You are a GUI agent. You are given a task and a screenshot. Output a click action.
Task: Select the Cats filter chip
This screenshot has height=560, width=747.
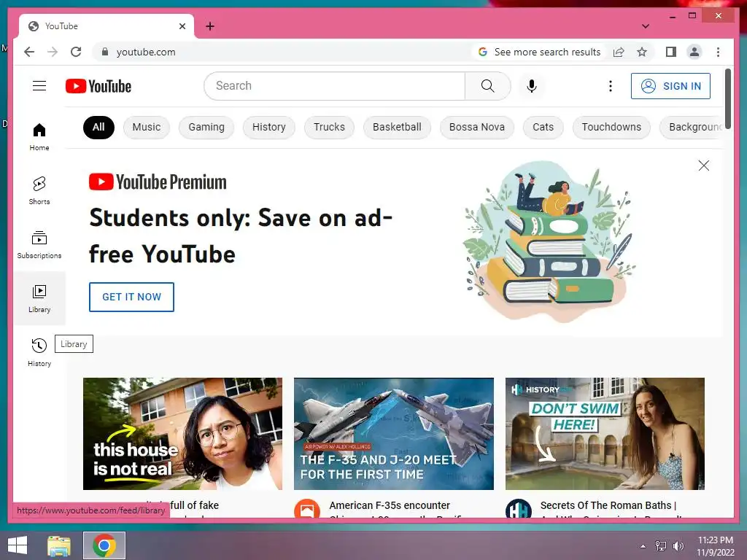[x=543, y=127]
